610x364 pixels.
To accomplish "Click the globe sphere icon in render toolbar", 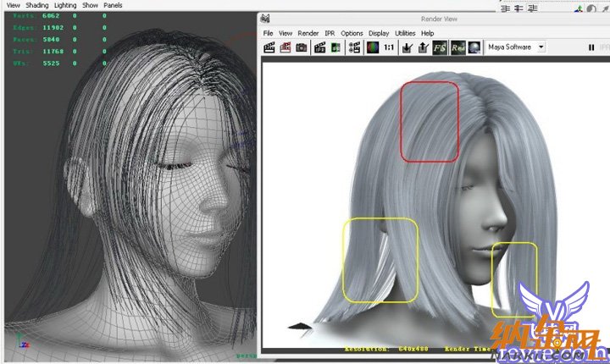I will (474, 48).
